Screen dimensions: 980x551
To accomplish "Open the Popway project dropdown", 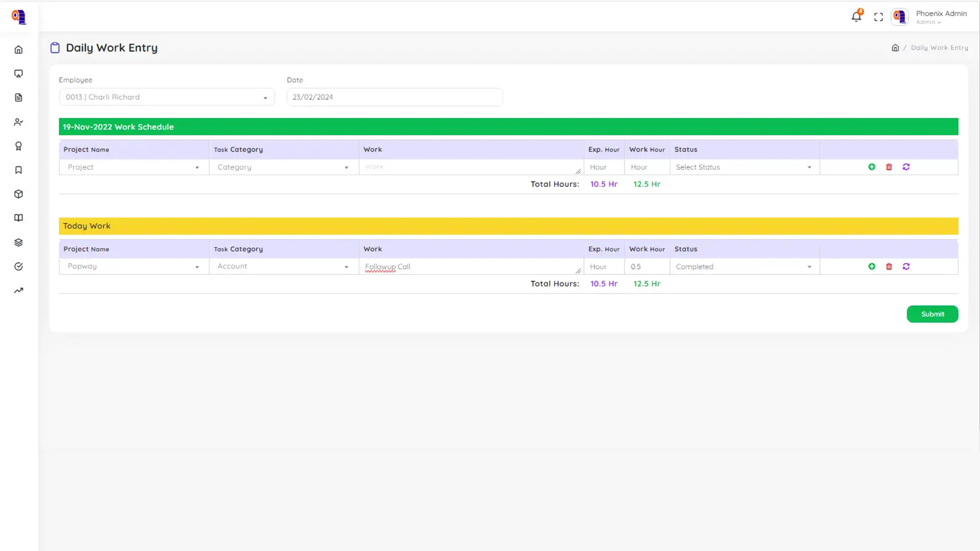I will coord(134,267).
